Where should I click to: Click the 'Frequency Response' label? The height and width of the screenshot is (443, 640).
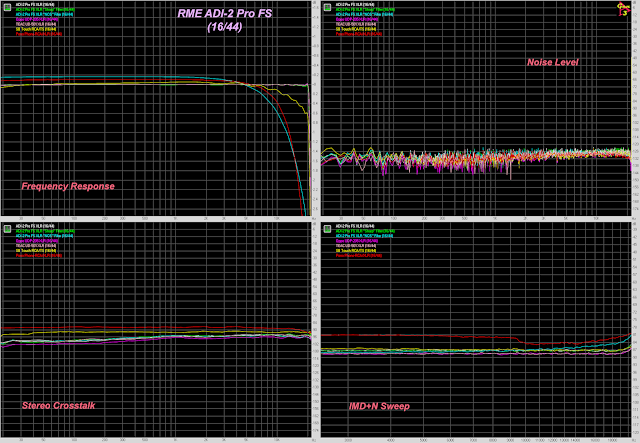[x=68, y=186]
